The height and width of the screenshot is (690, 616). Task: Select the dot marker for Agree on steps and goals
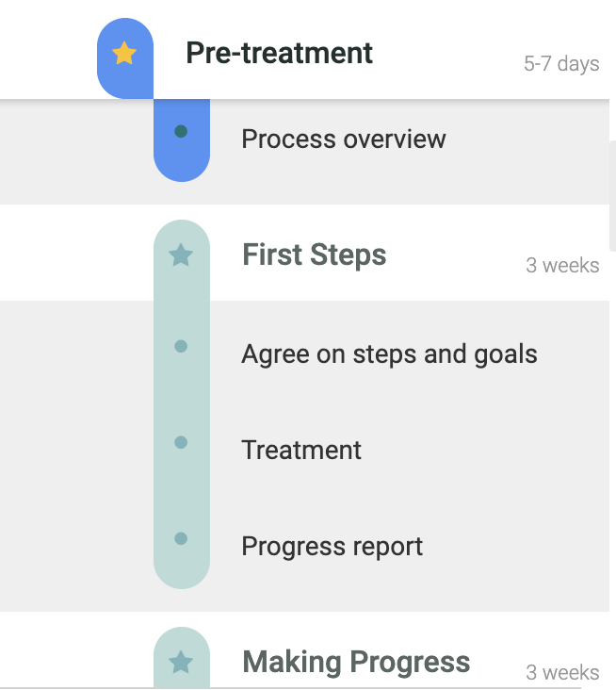(181, 346)
